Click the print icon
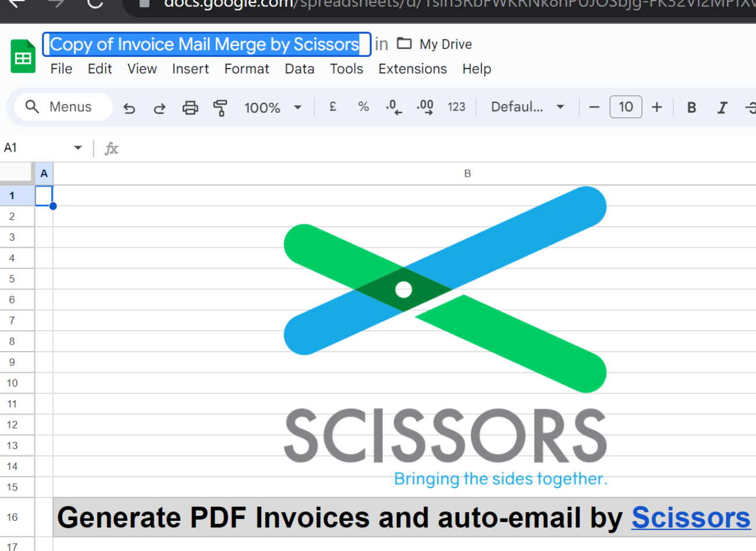The width and height of the screenshot is (756, 551). coord(190,108)
